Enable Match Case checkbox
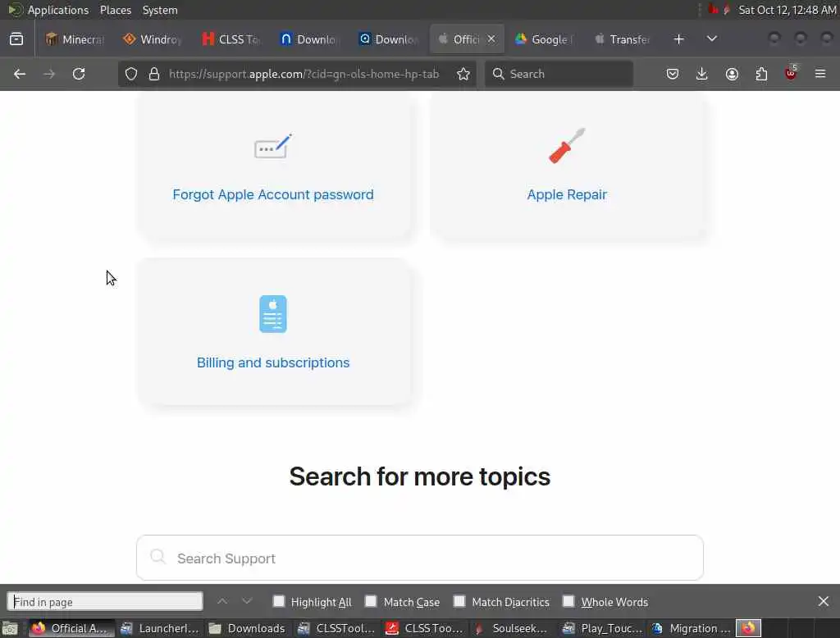840x638 pixels. click(x=371, y=601)
